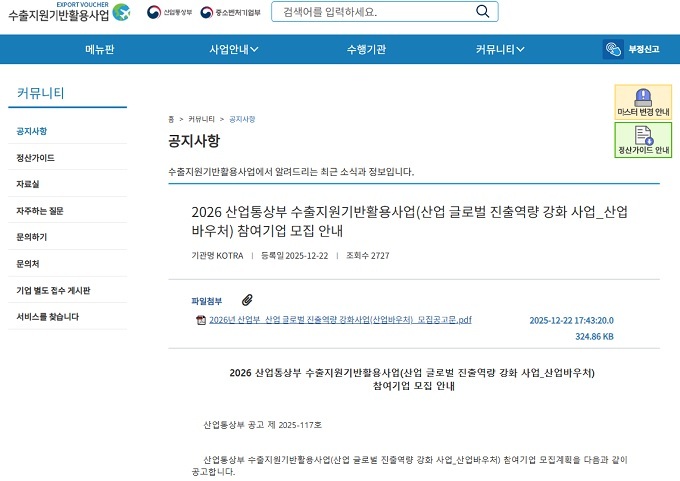Click the 중소벤처기업부 ministry logo
The width and height of the screenshot is (680, 481).
230,12
